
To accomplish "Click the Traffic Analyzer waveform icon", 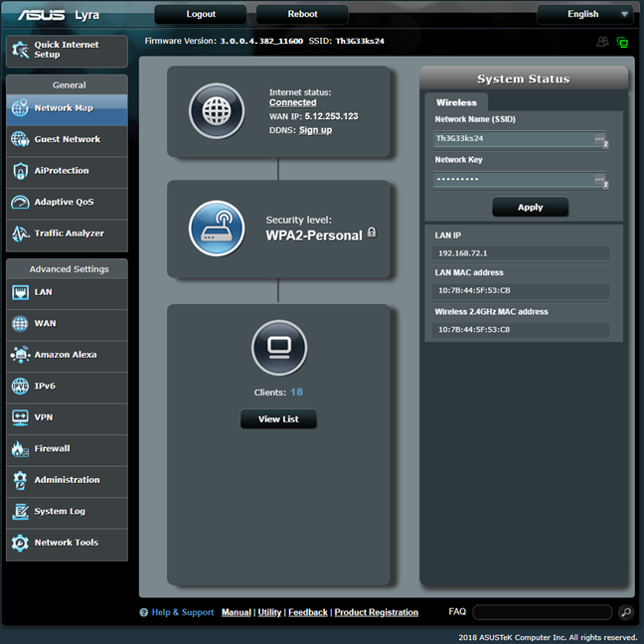I will (x=20, y=234).
